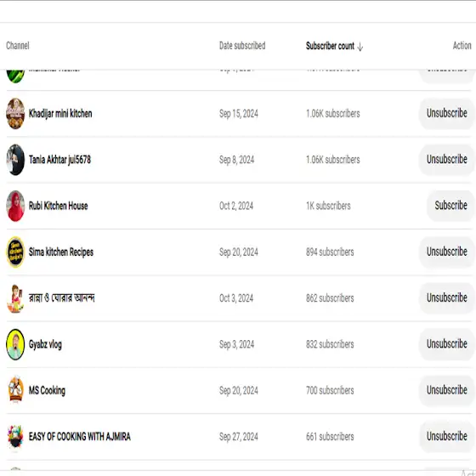
Task: Unsubscribe from Gyabz vlog
Action: (x=446, y=344)
